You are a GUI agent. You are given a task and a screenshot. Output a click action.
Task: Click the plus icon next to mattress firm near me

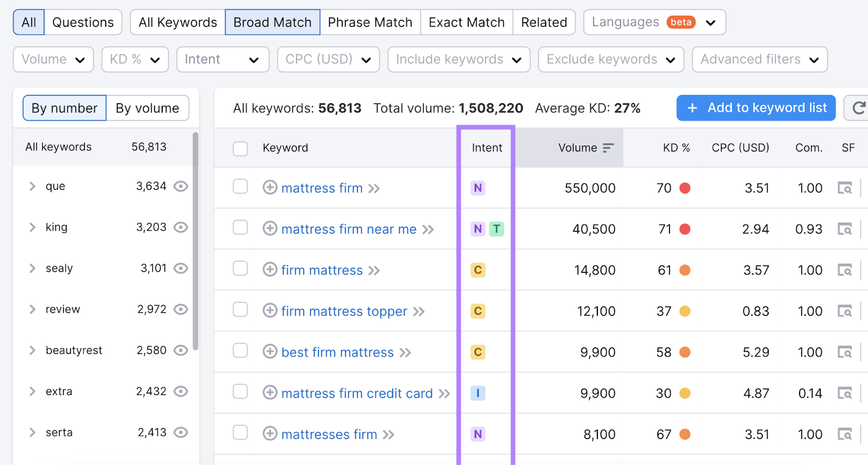coord(270,228)
